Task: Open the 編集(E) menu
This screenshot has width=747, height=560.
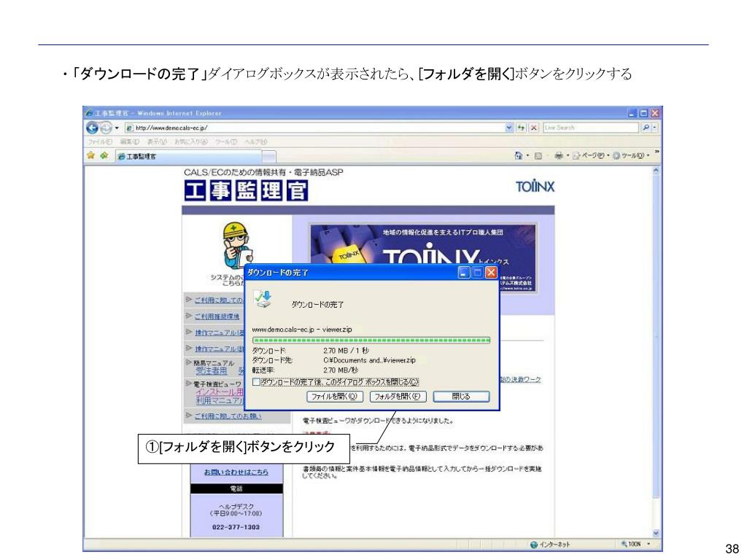Action: pos(130,142)
